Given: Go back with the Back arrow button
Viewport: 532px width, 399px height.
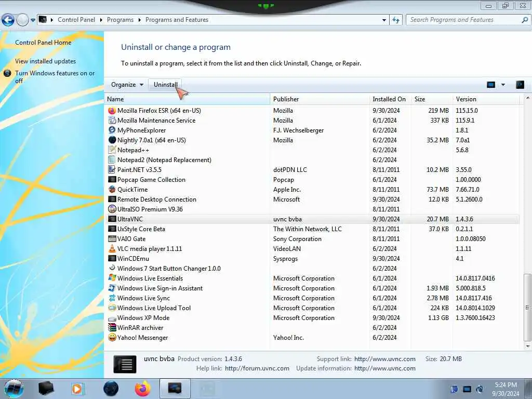Looking at the screenshot, I should pyautogui.click(x=8, y=20).
